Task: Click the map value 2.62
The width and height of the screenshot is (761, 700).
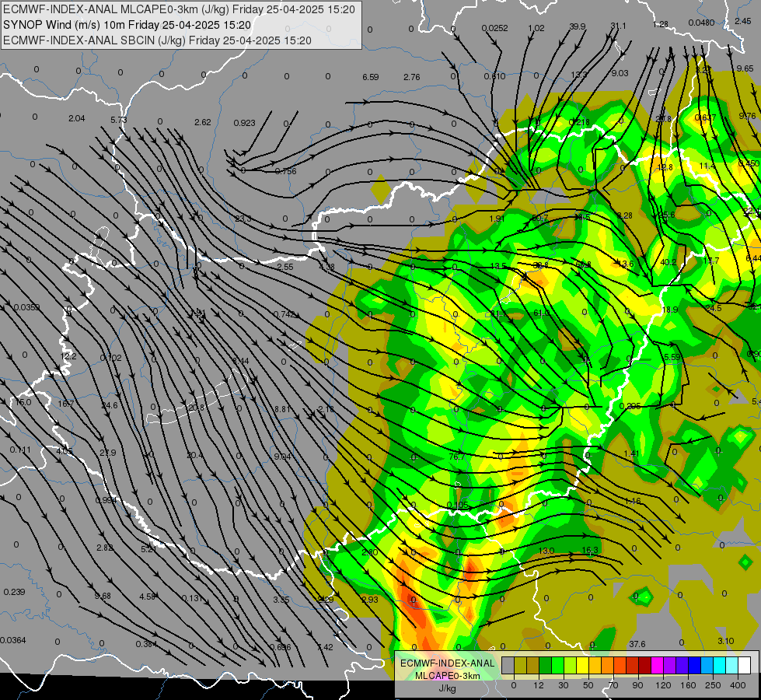Action: [x=202, y=122]
